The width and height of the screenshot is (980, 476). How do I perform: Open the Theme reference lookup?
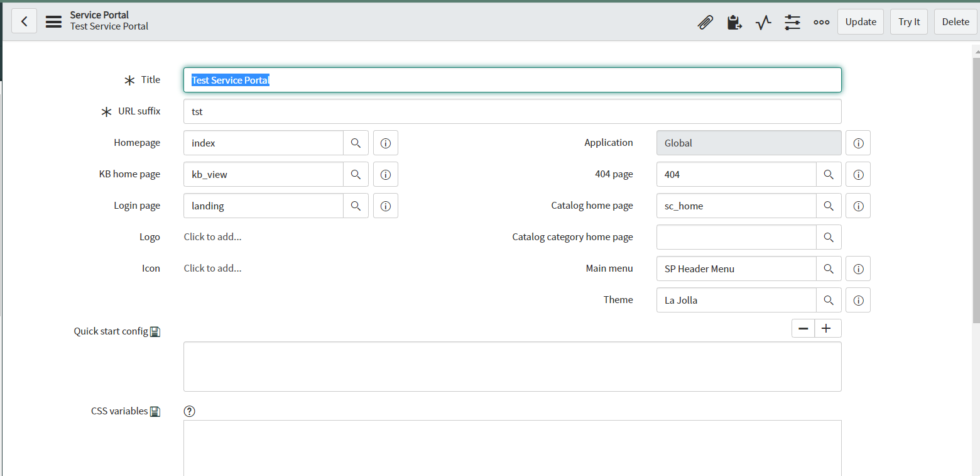tap(829, 300)
